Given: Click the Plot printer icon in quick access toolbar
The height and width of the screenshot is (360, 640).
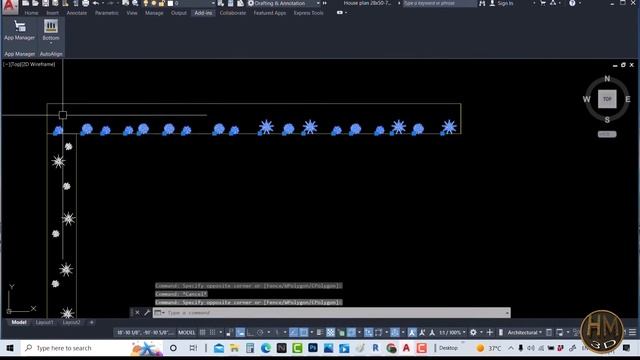Looking at the screenshot, I should pyautogui.click(x=85, y=3).
